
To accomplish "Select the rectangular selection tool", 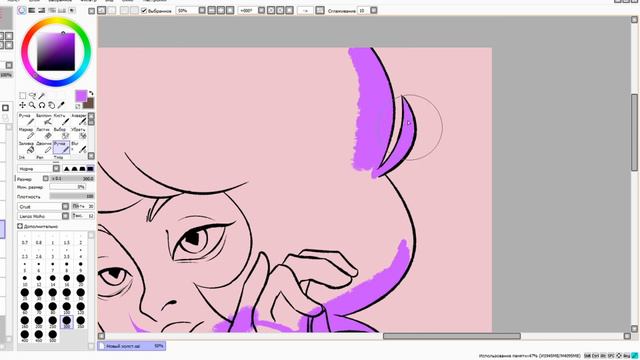I will (x=23, y=96).
